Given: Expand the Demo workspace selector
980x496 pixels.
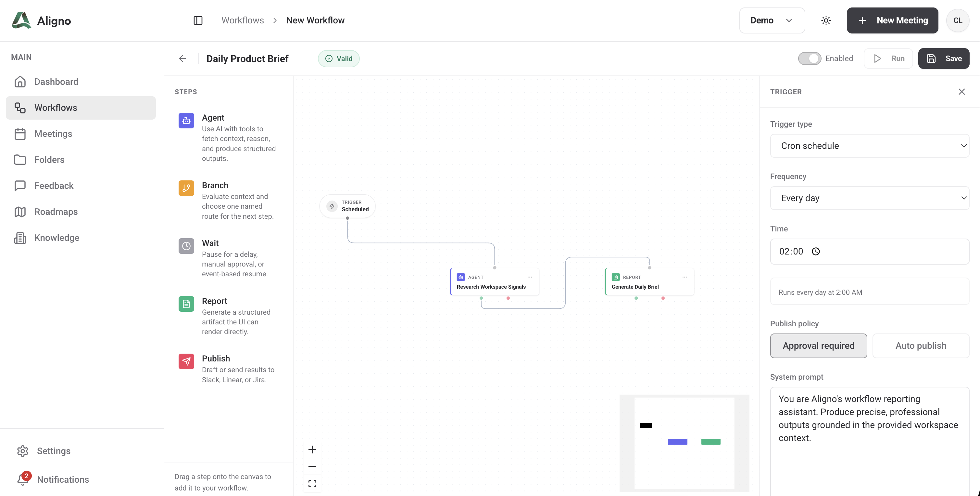Looking at the screenshot, I should coord(772,20).
